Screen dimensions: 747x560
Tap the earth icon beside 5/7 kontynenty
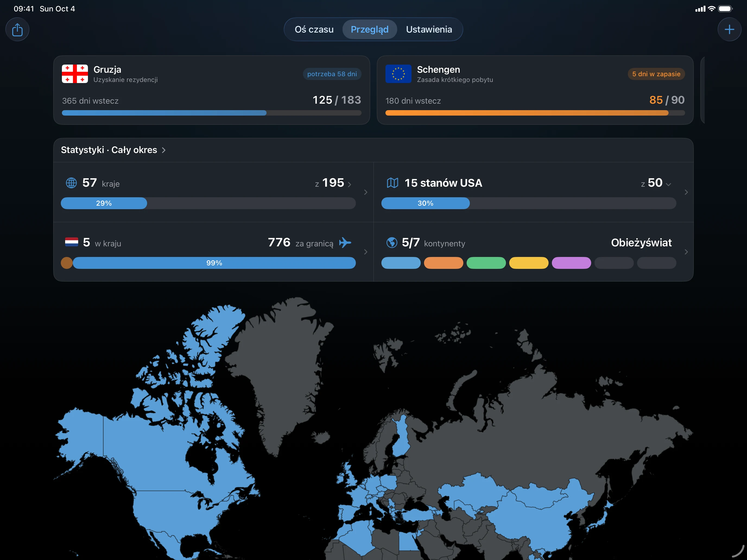coord(392,242)
